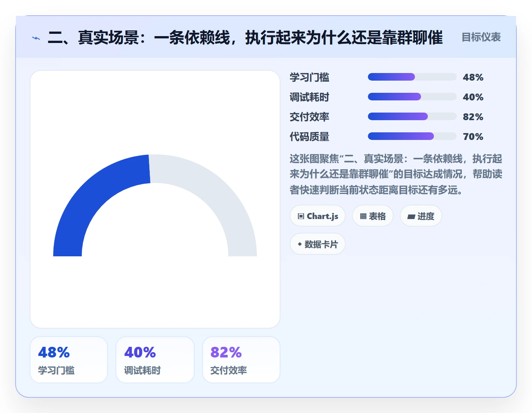Click the 48% value beside the progress bar
This screenshot has height=413, width=532.
tap(473, 77)
